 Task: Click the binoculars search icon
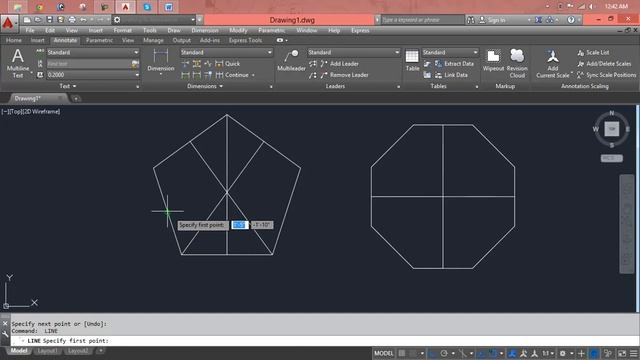click(x=471, y=20)
